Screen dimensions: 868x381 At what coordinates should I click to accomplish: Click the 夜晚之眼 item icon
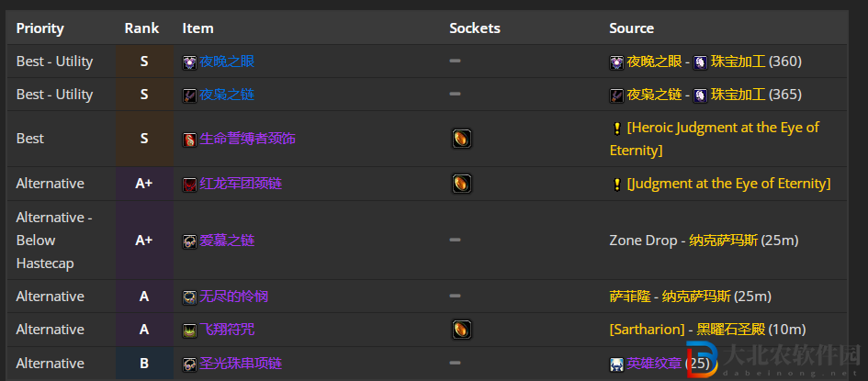point(190,62)
